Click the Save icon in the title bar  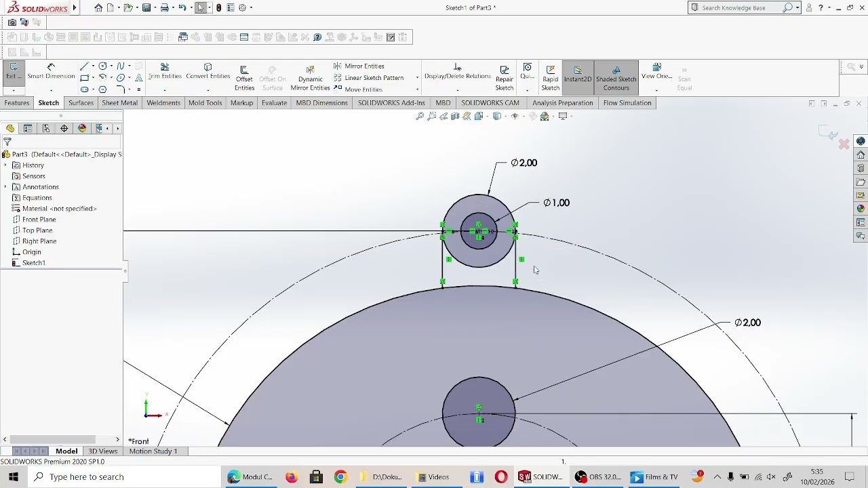point(146,7)
